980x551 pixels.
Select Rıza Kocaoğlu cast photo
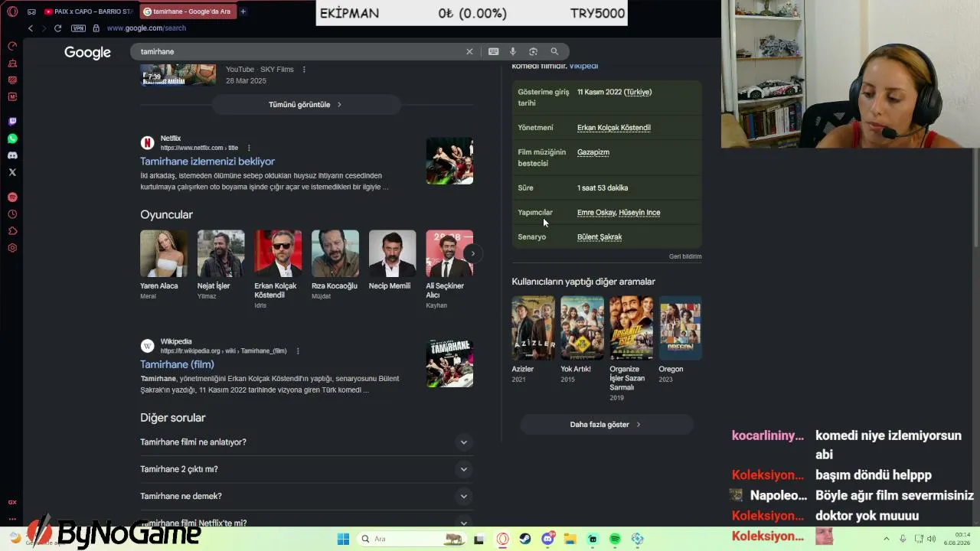[x=335, y=253]
